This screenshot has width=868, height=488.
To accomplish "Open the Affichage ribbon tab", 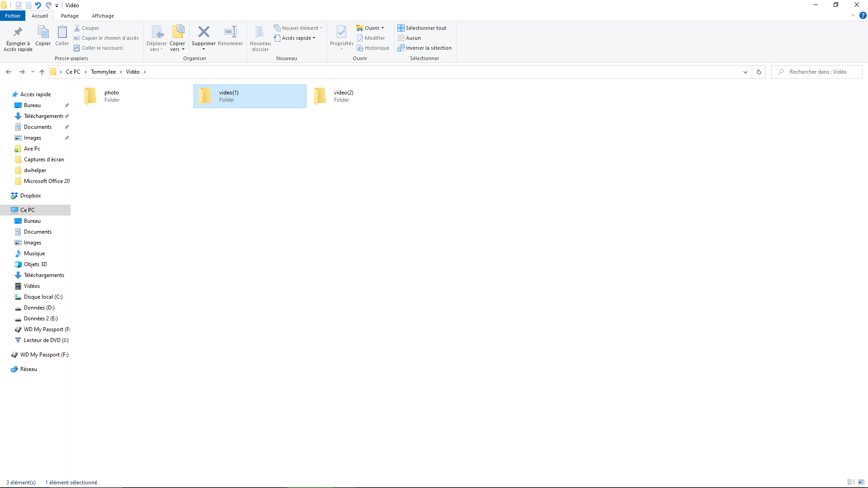I will [103, 16].
